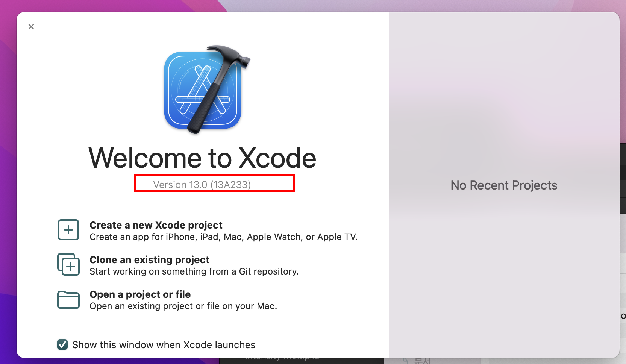The width and height of the screenshot is (626, 364).
Task: Click the Welcome to Xcode heading
Action: [202, 158]
